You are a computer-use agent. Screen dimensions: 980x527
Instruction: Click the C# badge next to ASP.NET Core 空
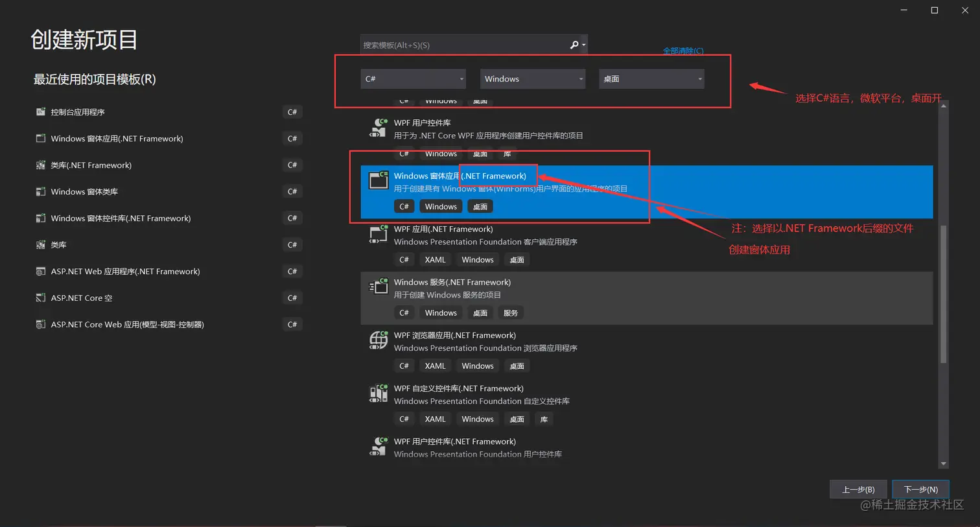[x=292, y=298]
